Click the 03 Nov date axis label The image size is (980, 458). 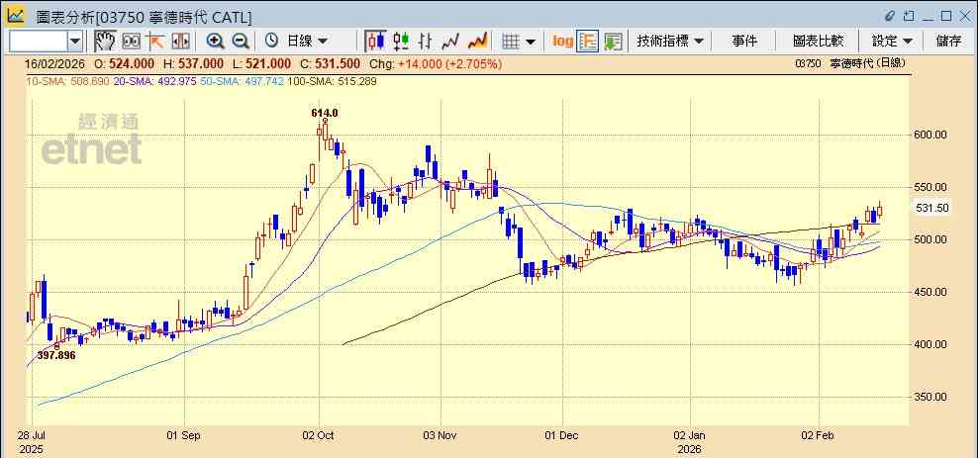click(441, 435)
